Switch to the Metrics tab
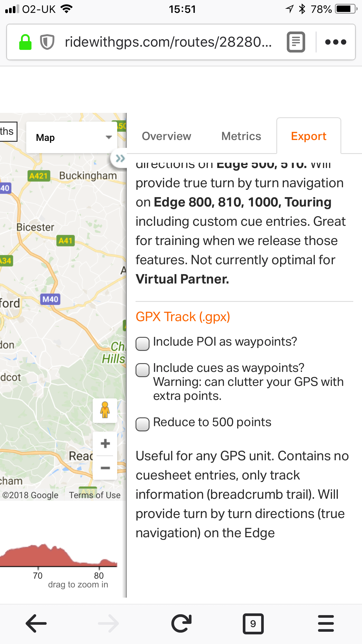This screenshot has width=362, height=644. [x=241, y=136]
